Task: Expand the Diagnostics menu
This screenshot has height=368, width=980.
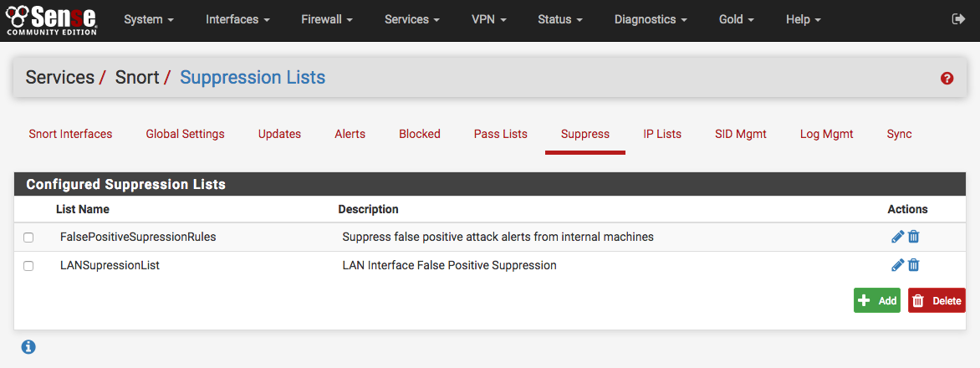Action: pyautogui.click(x=650, y=19)
